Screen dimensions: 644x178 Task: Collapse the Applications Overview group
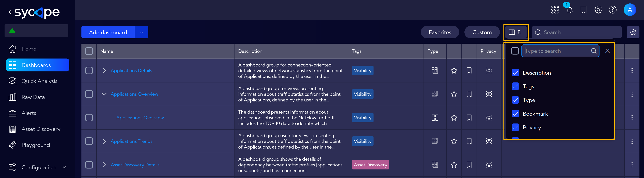tap(104, 94)
